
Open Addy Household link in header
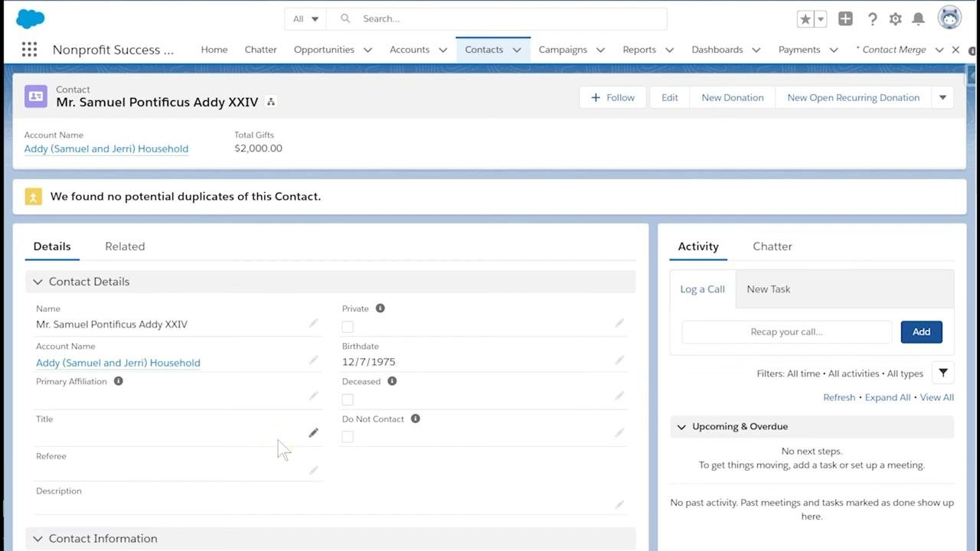click(x=106, y=148)
